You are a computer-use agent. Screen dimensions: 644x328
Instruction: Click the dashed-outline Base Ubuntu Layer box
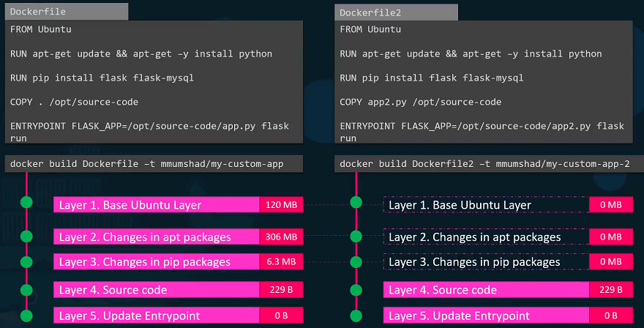[486, 205]
